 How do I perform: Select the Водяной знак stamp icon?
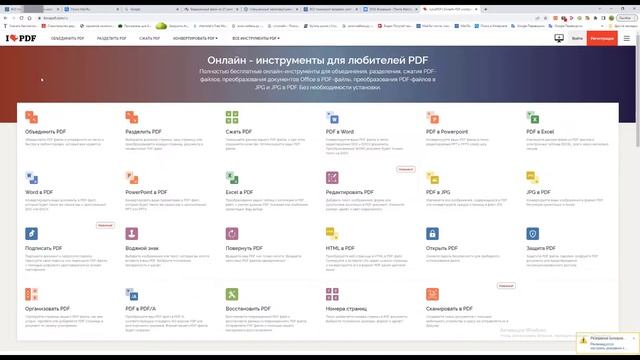click(x=131, y=233)
